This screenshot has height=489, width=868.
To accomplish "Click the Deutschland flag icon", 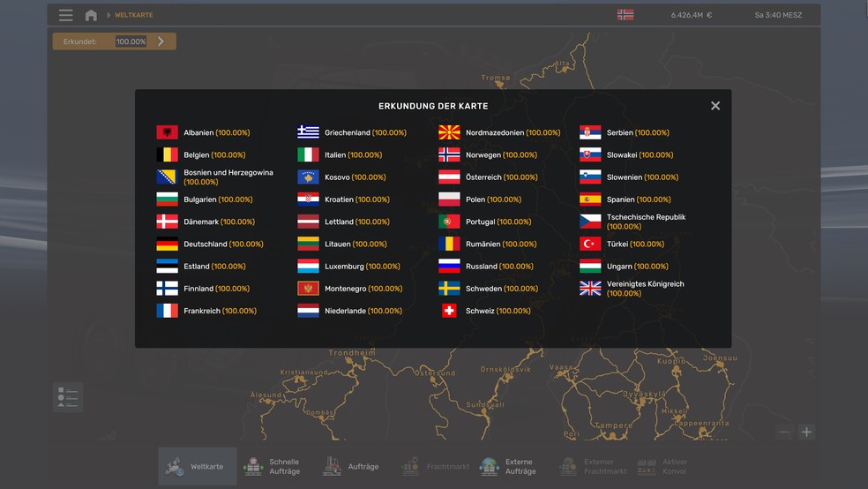I will tap(167, 244).
